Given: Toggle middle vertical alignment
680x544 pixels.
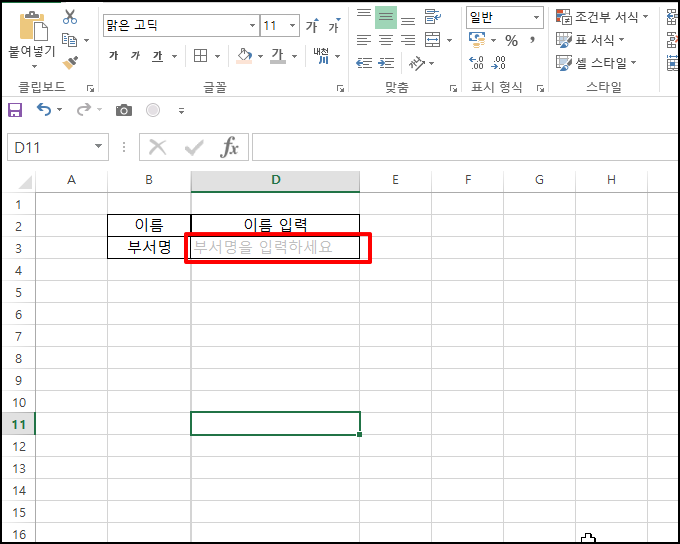Looking at the screenshot, I should [386, 17].
